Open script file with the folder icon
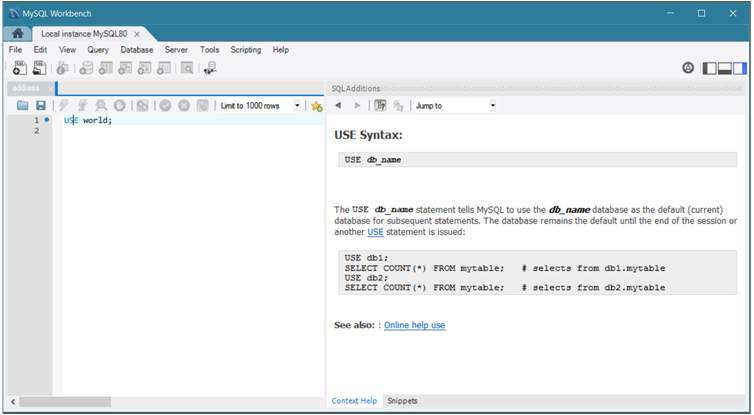This screenshot has height=415, width=754. tap(22, 105)
